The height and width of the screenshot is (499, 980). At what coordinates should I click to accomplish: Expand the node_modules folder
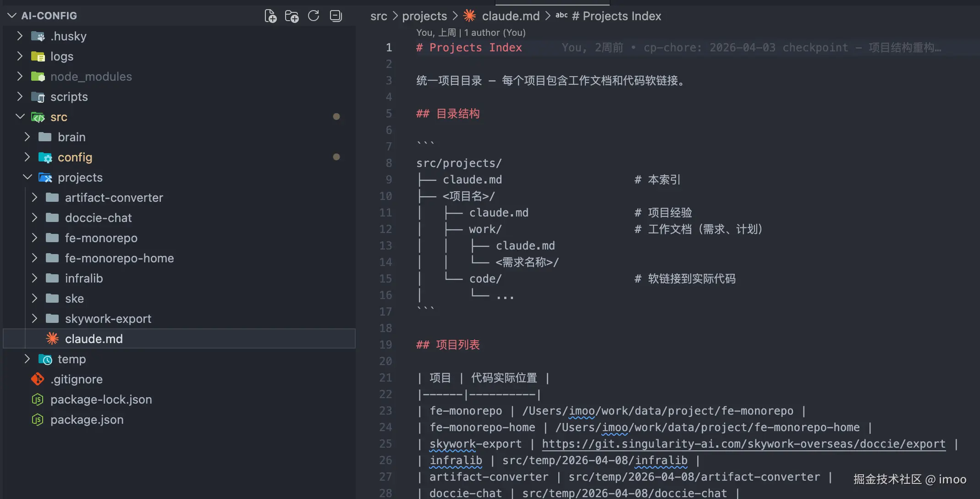tap(20, 77)
